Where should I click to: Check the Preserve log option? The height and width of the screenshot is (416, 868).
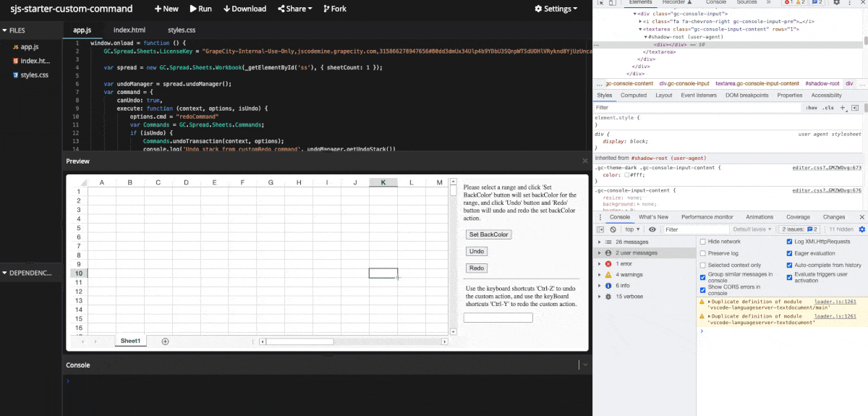tap(703, 253)
